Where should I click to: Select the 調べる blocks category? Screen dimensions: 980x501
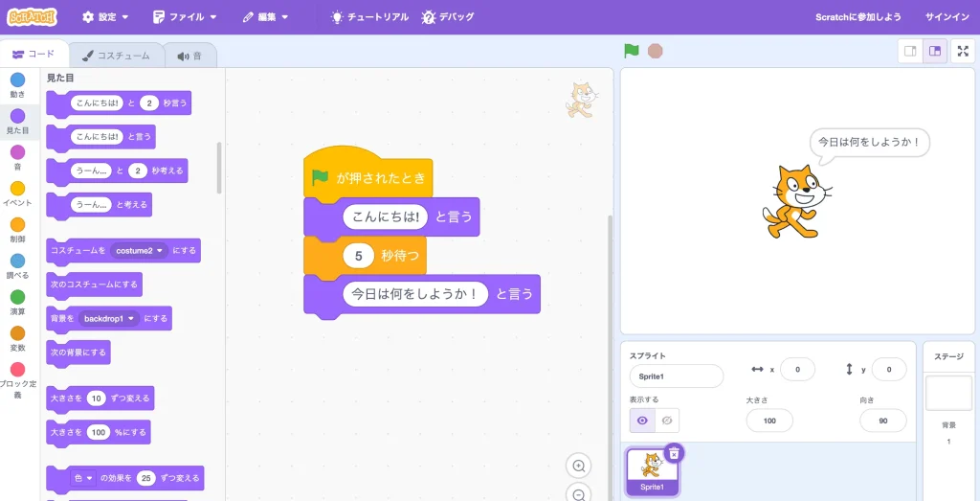[17, 266]
